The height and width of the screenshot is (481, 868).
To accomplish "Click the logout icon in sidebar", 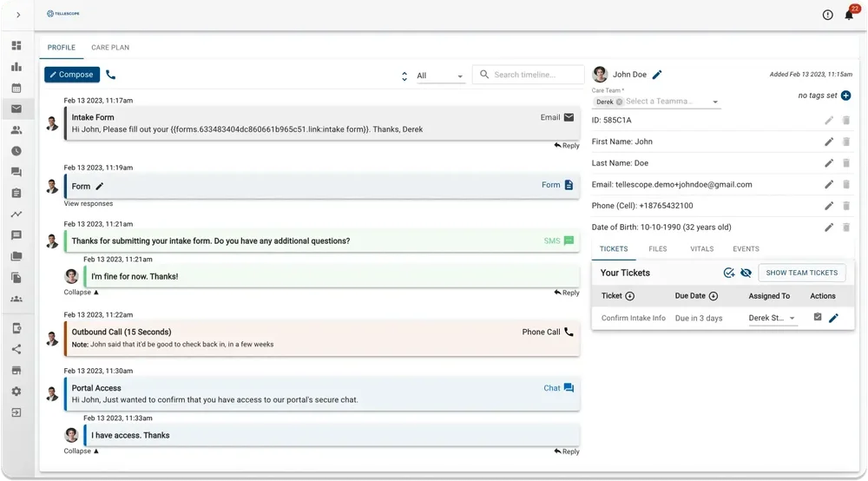I will tap(16, 412).
